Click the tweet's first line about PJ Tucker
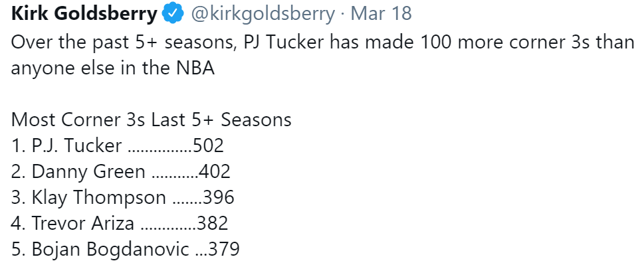This screenshot has width=644, height=261. click(323, 43)
